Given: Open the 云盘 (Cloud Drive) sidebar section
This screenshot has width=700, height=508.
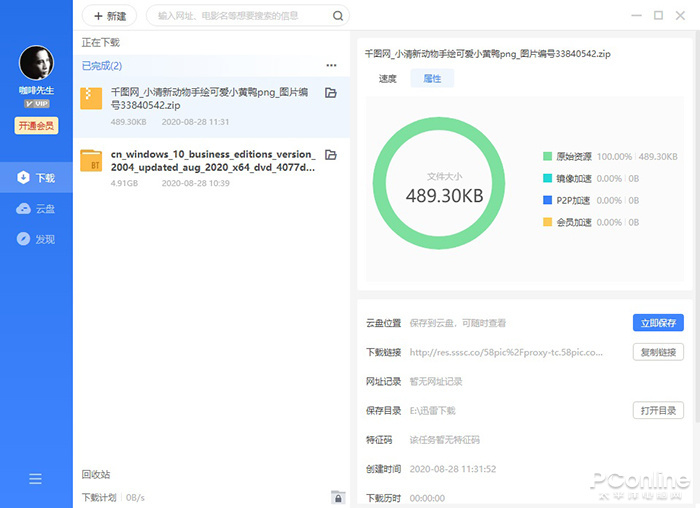Looking at the screenshot, I should (36, 209).
